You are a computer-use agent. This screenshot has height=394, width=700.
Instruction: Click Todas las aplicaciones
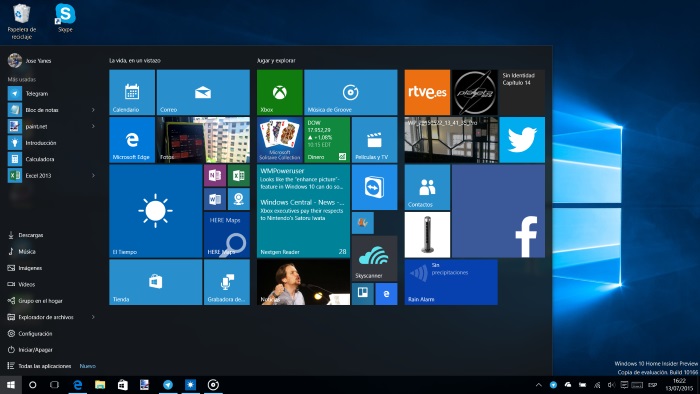[x=44, y=366]
